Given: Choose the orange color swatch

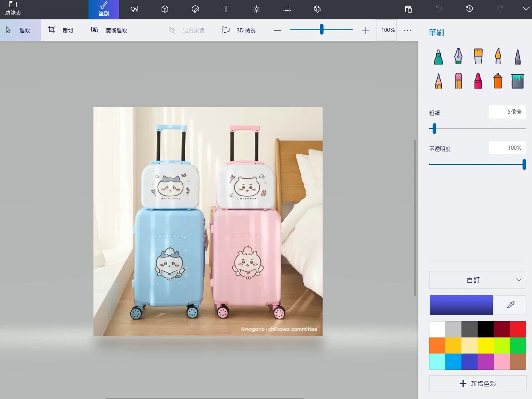Looking at the screenshot, I should point(437,346).
